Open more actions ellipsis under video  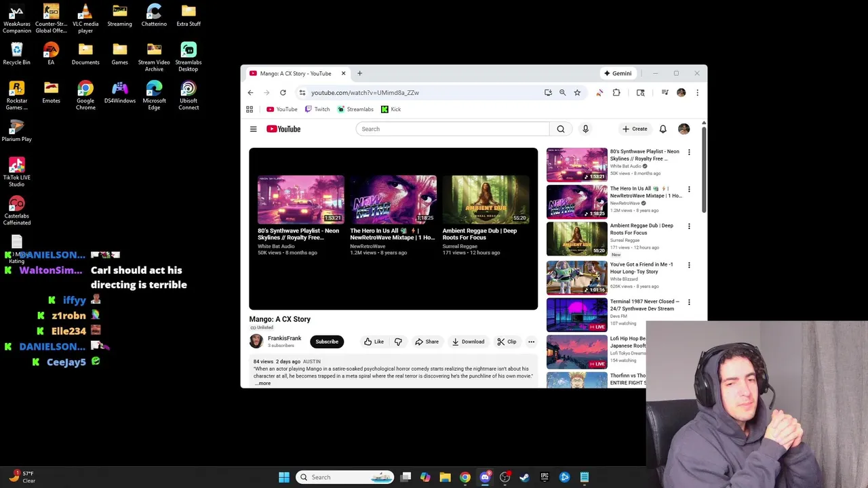pos(531,342)
